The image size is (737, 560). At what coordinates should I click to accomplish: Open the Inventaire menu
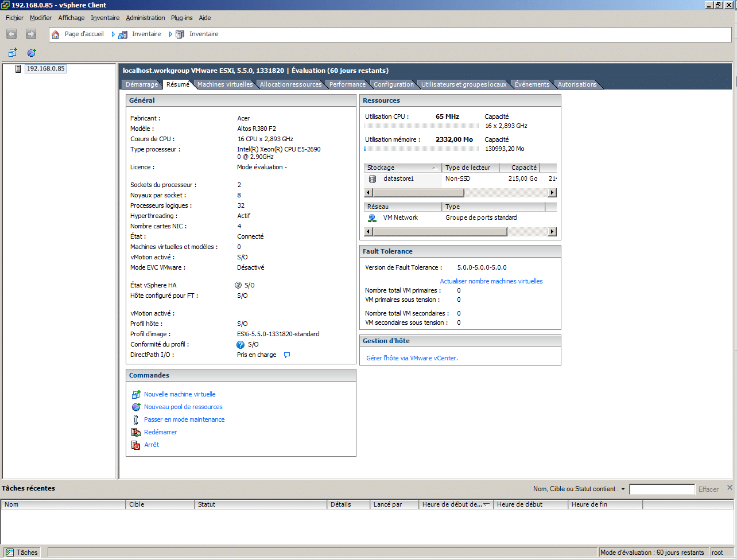(x=105, y=18)
